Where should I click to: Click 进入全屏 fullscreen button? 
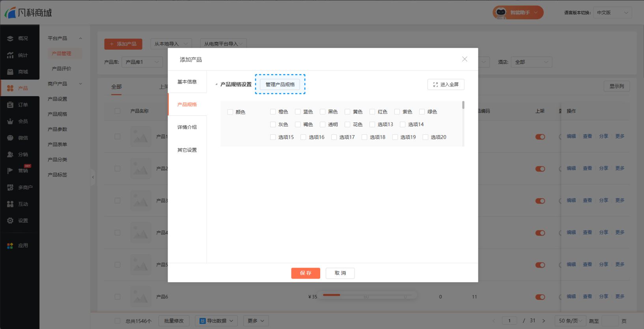(446, 84)
